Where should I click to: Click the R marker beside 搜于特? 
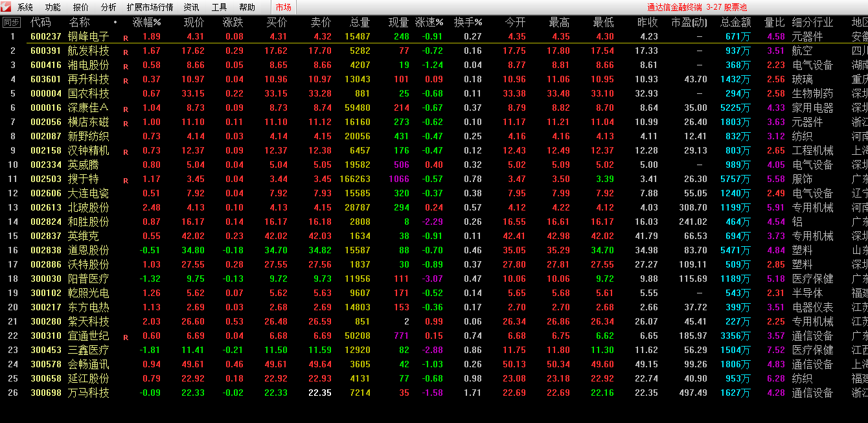point(126,180)
